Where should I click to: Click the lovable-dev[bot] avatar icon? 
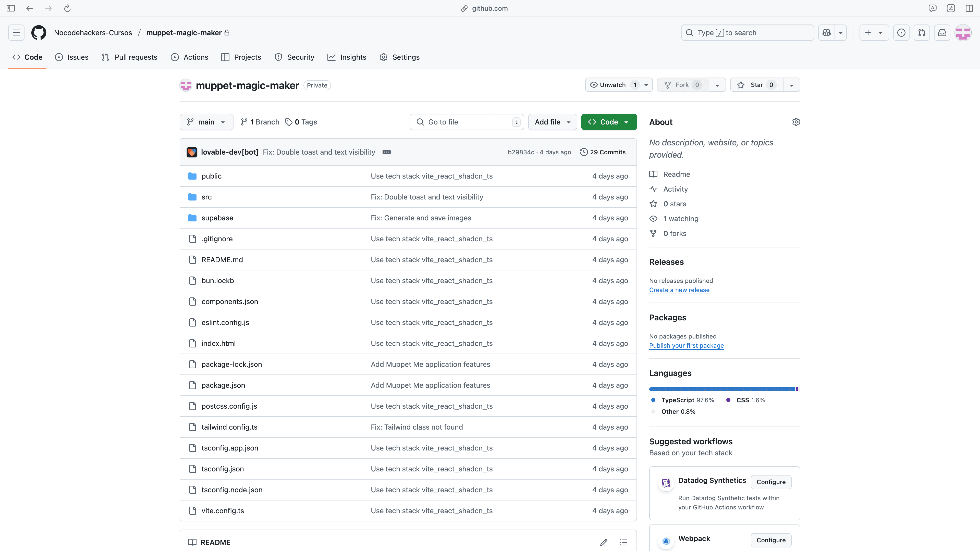(x=192, y=152)
